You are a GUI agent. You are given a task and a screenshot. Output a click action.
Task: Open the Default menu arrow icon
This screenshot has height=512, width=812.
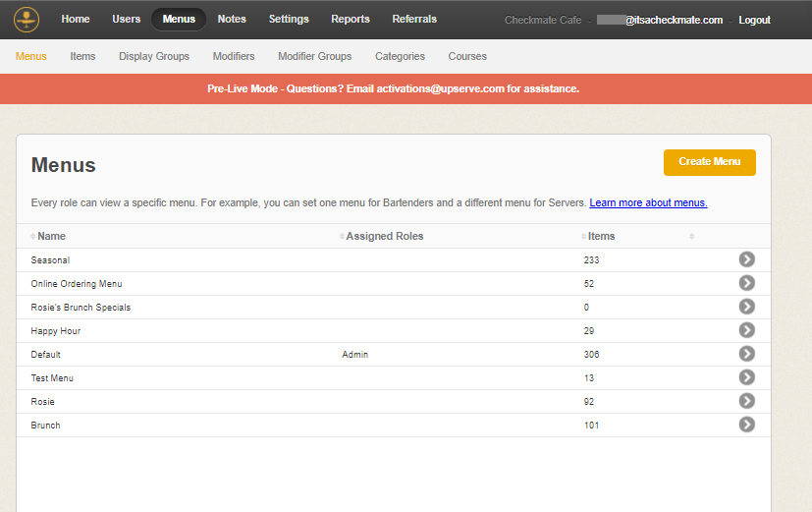746,354
